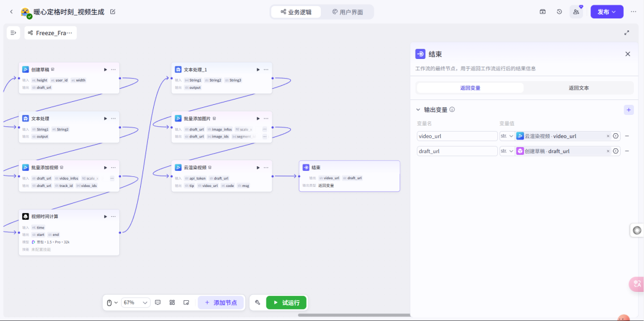This screenshot has width=644, height=321.
Task: Collapse the 输出变量 section
Action: click(418, 110)
